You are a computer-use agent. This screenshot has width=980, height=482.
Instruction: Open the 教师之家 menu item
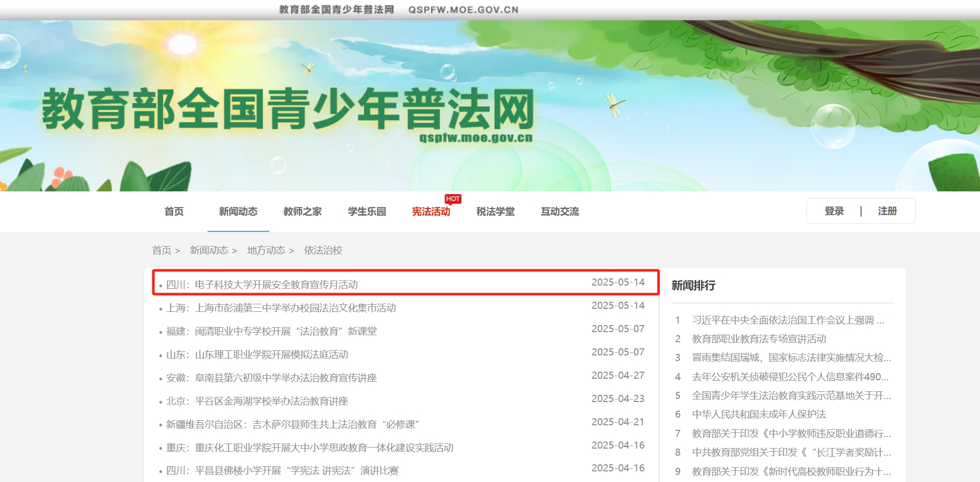pyautogui.click(x=302, y=212)
